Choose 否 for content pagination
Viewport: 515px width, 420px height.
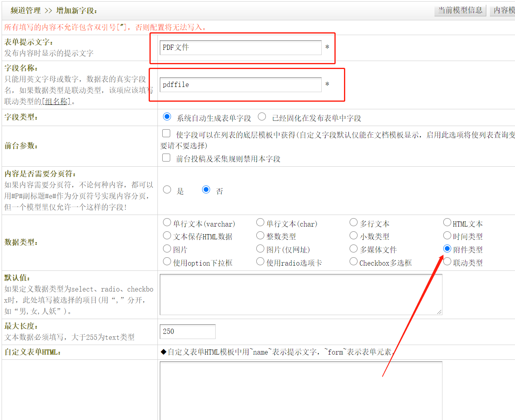[206, 189]
